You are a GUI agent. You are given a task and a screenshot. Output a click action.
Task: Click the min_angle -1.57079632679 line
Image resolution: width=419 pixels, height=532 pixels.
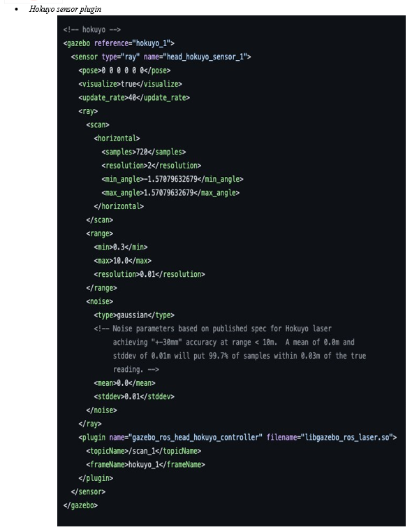click(172, 179)
